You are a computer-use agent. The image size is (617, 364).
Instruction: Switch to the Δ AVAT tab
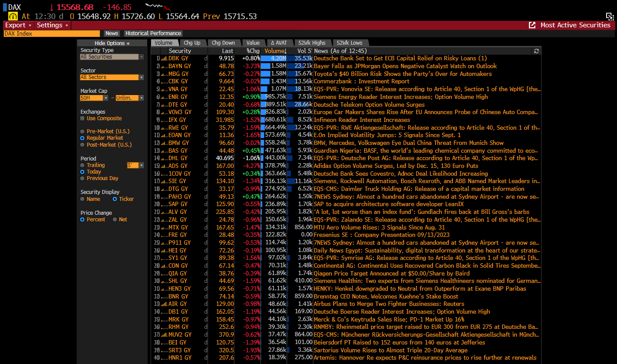(279, 43)
